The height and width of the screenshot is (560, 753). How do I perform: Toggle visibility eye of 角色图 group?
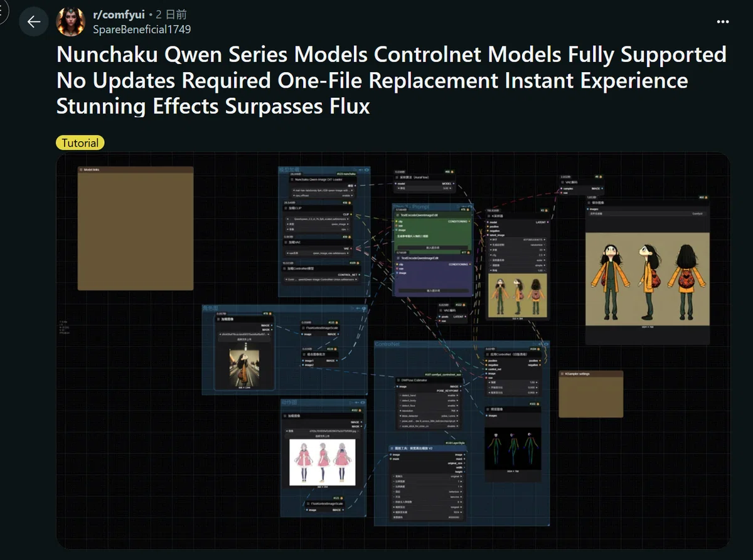point(363,309)
